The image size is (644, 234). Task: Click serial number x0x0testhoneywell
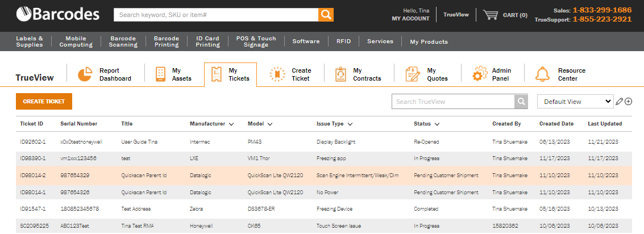[x=81, y=141]
